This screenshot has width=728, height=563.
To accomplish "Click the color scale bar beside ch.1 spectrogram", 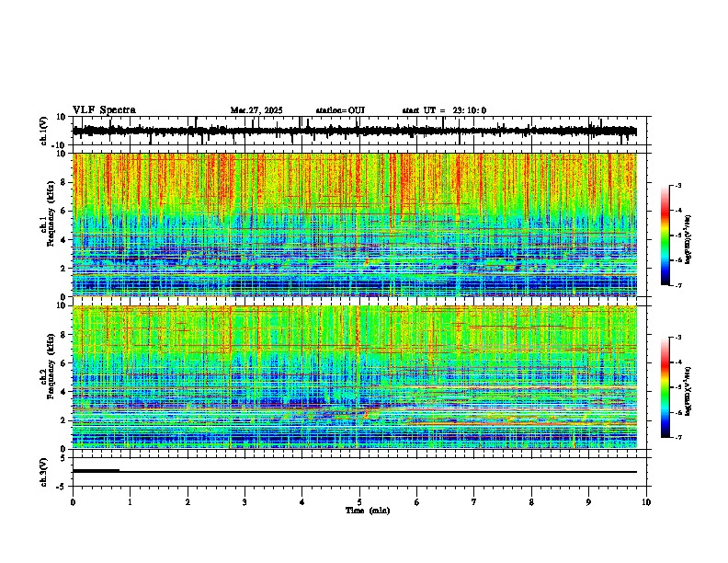I will 665,236.
